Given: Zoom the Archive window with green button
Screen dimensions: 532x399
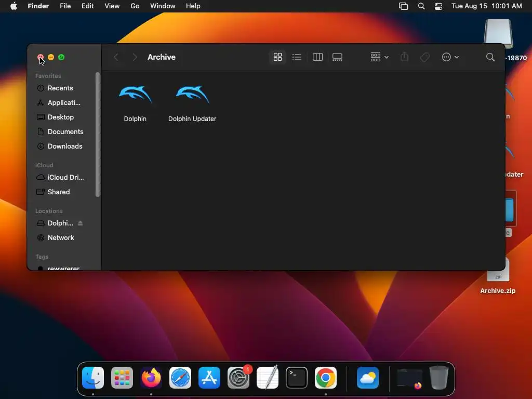Looking at the screenshot, I should coord(61,57).
